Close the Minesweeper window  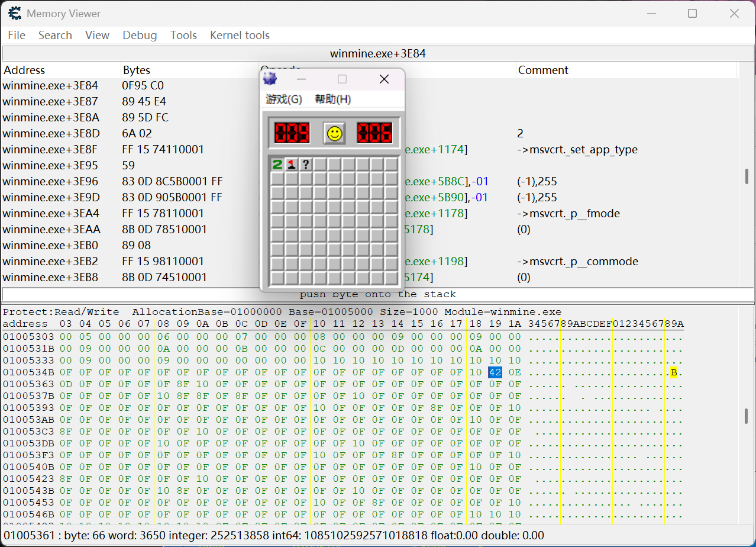coord(384,79)
